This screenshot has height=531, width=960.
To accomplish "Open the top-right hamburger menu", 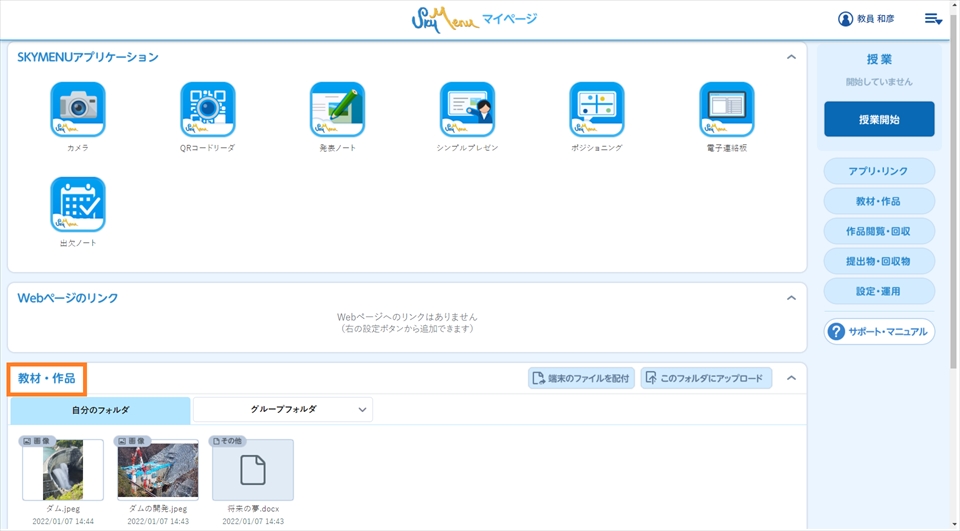I will coord(932,19).
